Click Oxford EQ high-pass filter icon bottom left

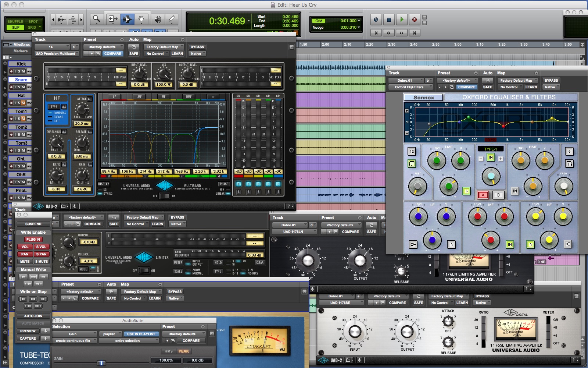tap(413, 244)
